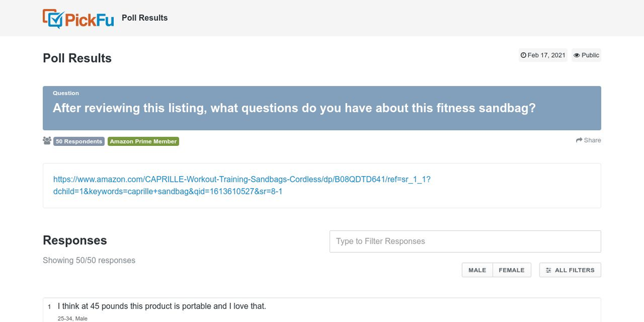
Task: Click the Feb 17, 2021 date badge
Action: (x=543, y=55)
